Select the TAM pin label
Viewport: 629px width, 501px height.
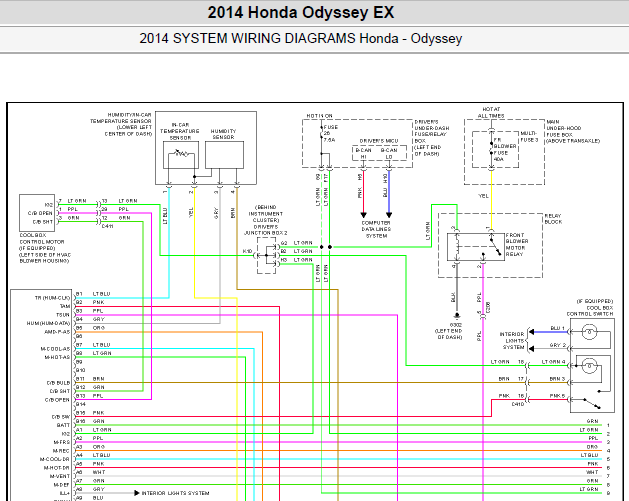click(65, 306)
